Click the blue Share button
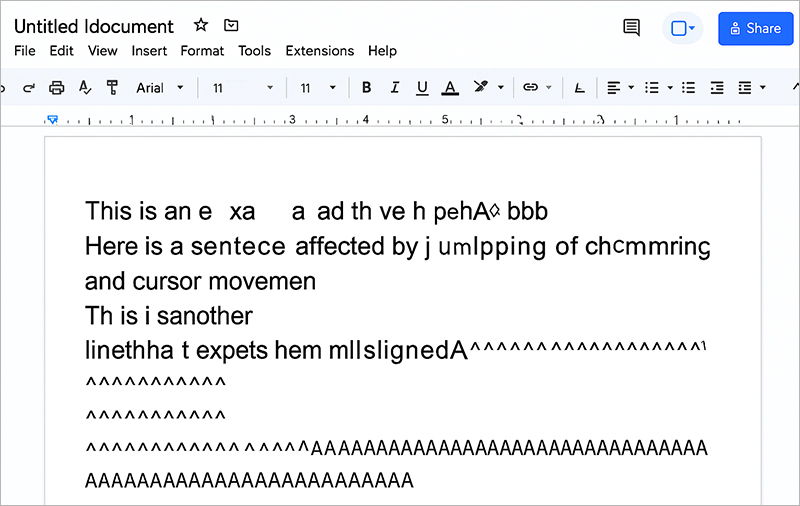This screenshot has height=506, width=800. [x=756, y=29]
